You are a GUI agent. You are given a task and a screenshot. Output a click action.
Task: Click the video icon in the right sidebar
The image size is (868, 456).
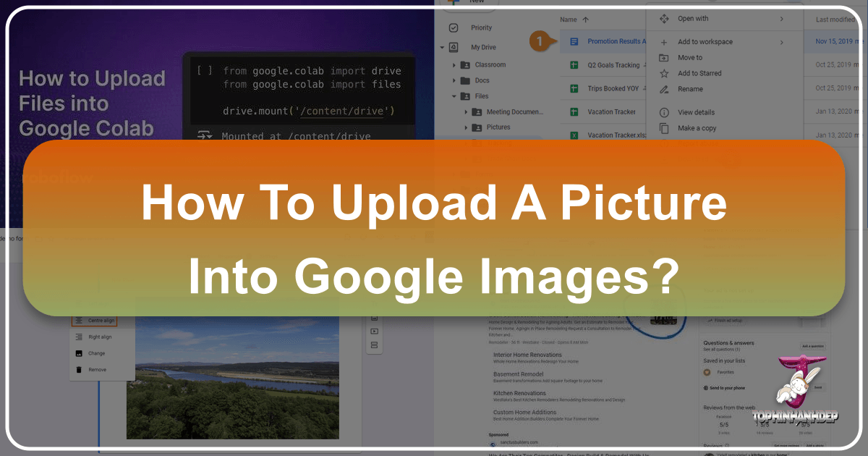click(x=375, y=331)
